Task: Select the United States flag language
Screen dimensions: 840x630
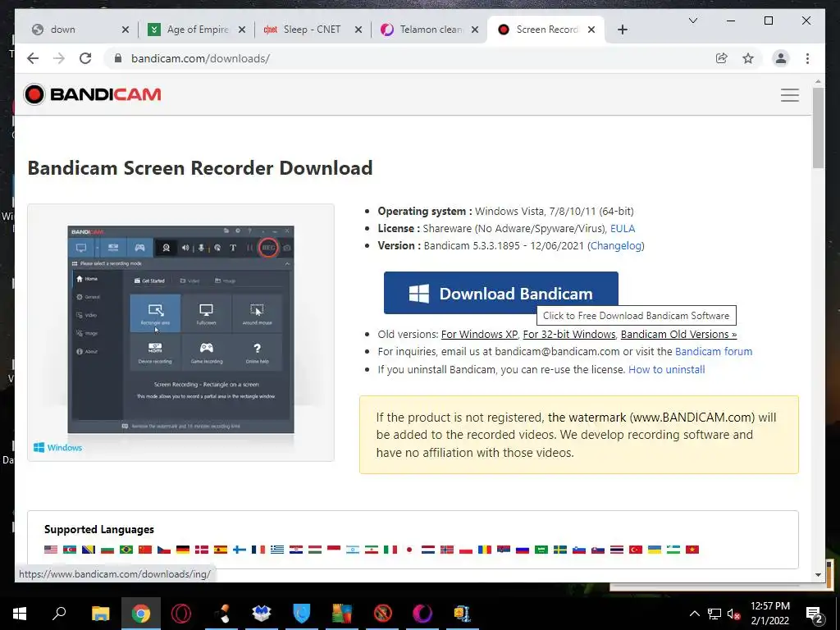Action: [x=51, y=550]
